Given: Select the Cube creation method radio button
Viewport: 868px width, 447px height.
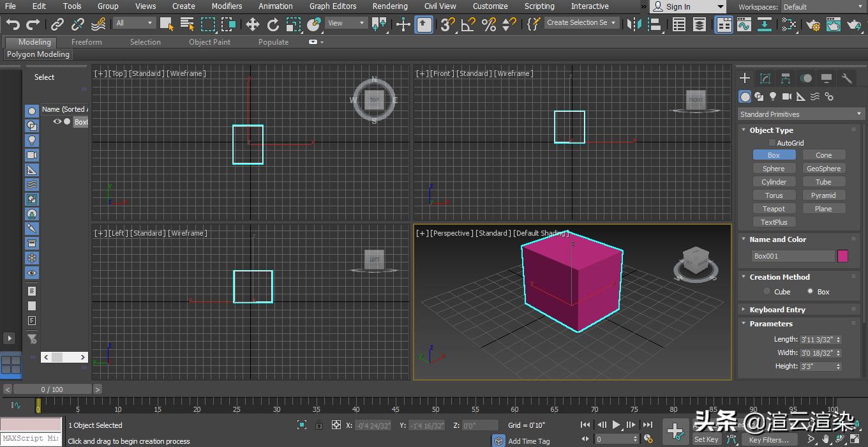Looking at the screenshot, I should 766,291.
